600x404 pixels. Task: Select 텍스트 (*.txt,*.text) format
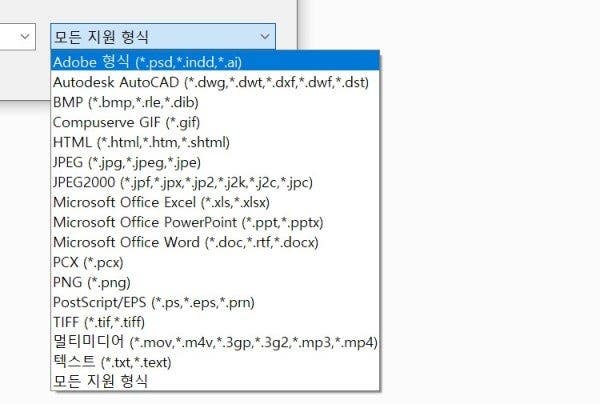click(215, 362)
